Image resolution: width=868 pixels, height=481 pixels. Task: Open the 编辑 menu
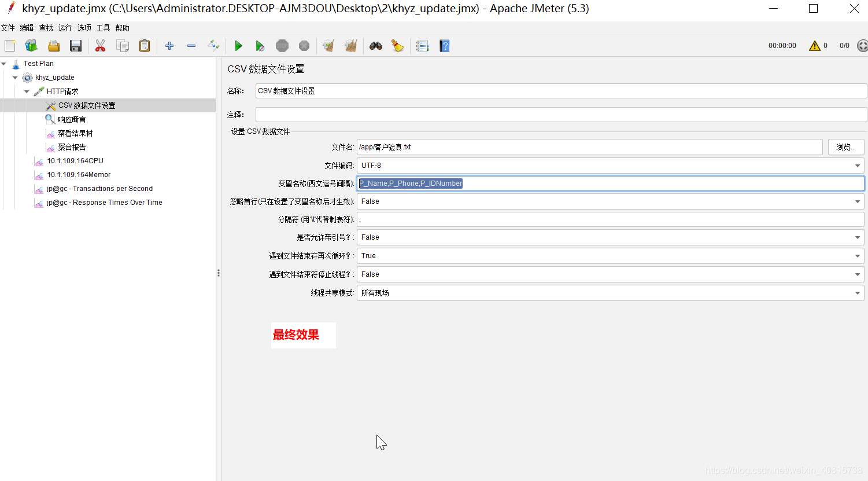[x=27, y=28]
